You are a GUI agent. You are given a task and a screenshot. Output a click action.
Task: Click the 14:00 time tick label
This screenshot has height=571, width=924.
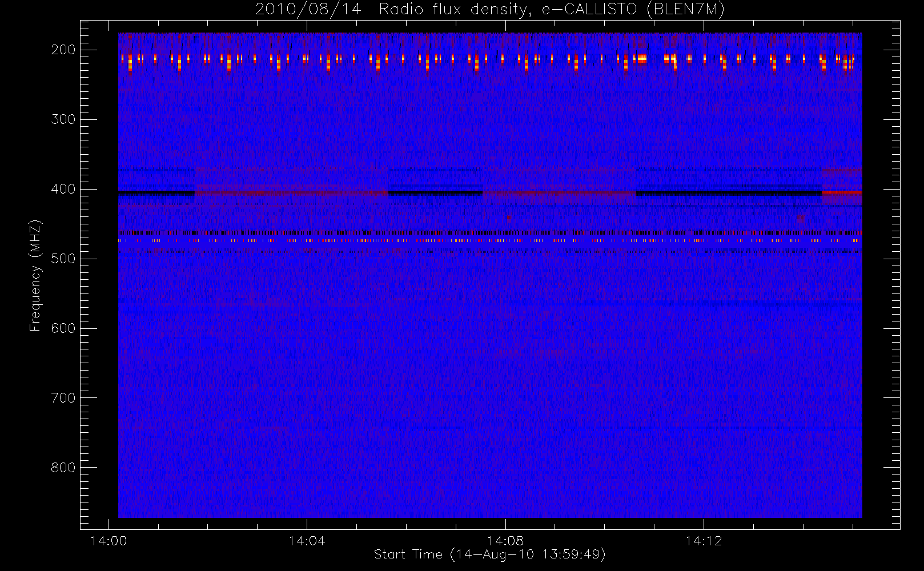click(109, 541)
